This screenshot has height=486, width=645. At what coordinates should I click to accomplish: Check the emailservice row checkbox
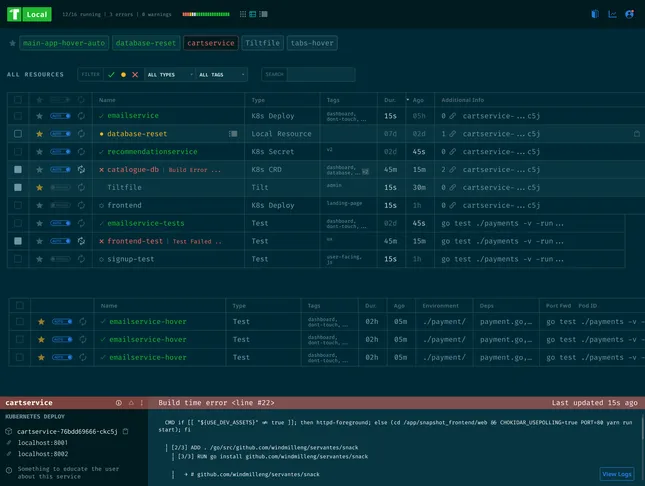pyautogui.click(x=18, y=116)
